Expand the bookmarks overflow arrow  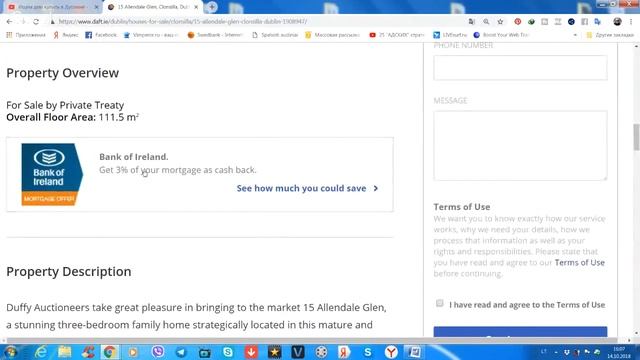point(575,35)
